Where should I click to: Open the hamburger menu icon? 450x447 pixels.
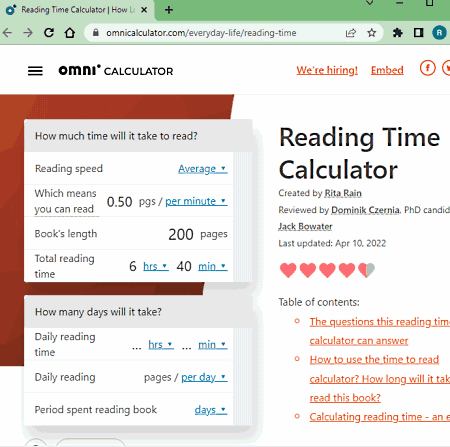35,71
